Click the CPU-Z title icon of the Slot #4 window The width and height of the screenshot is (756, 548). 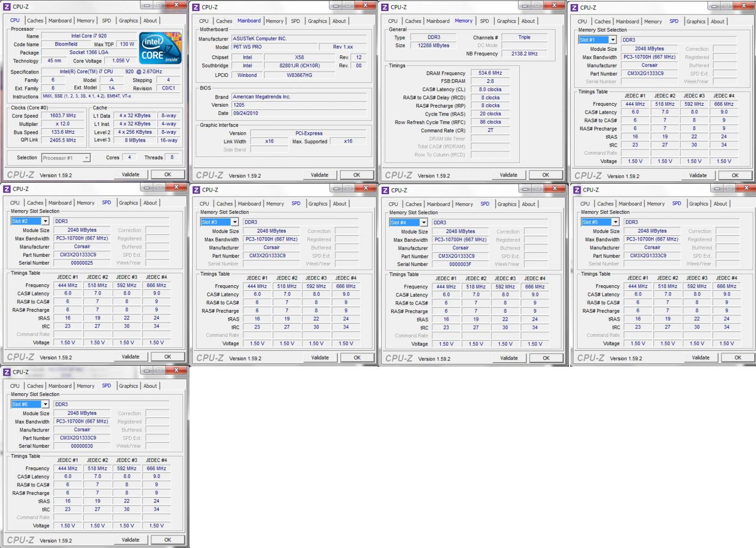(x=385, y=190)
